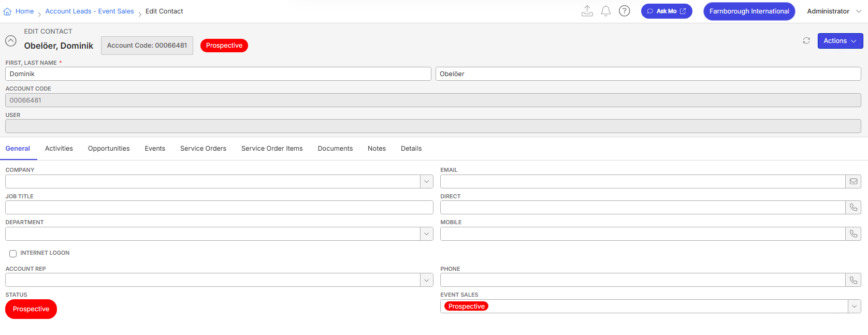Image resolution: width=868 pixels, height=335 pixels.
Task: Click the first name field containing Dominik
Action: [218, 74]
